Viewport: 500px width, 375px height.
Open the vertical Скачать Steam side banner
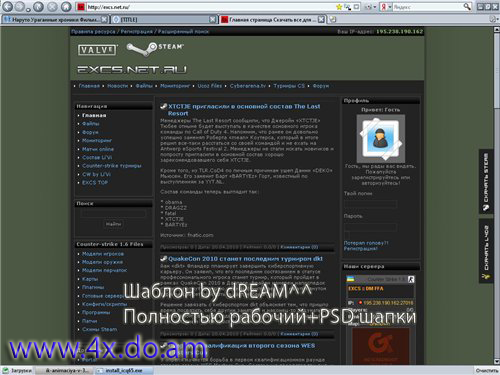click(x=486, y=182)
